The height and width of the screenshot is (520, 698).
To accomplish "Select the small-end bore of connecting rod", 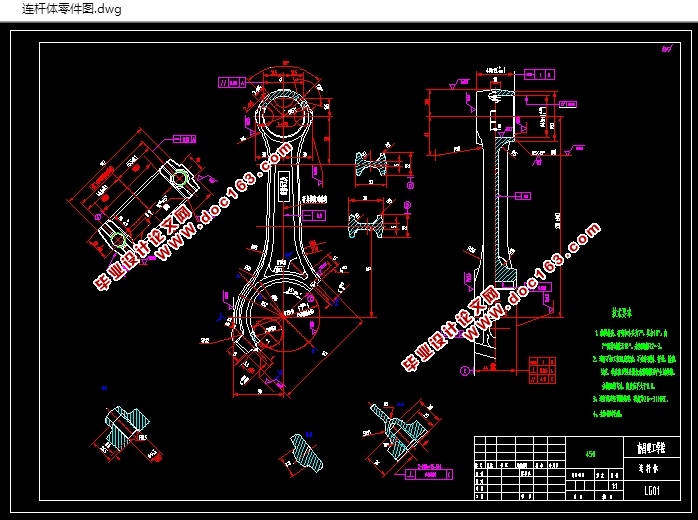I will tap(282, 115).
